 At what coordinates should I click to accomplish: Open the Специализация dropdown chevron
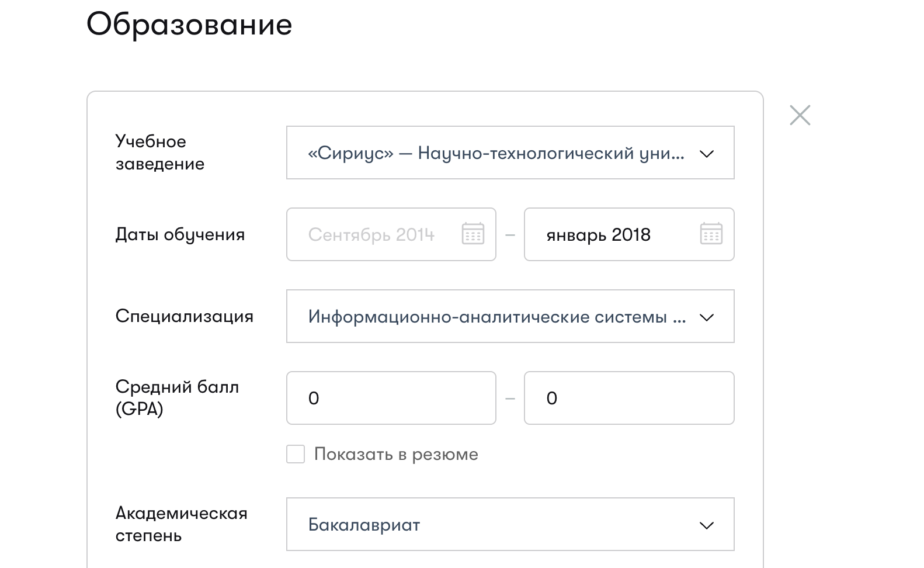tap(707, 317)
